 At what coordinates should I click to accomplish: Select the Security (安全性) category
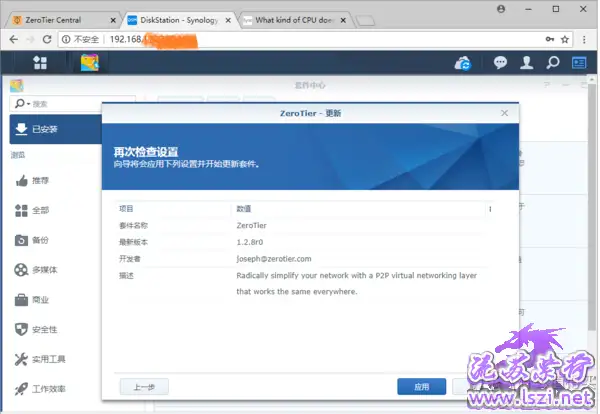click(x=37, y=329)
